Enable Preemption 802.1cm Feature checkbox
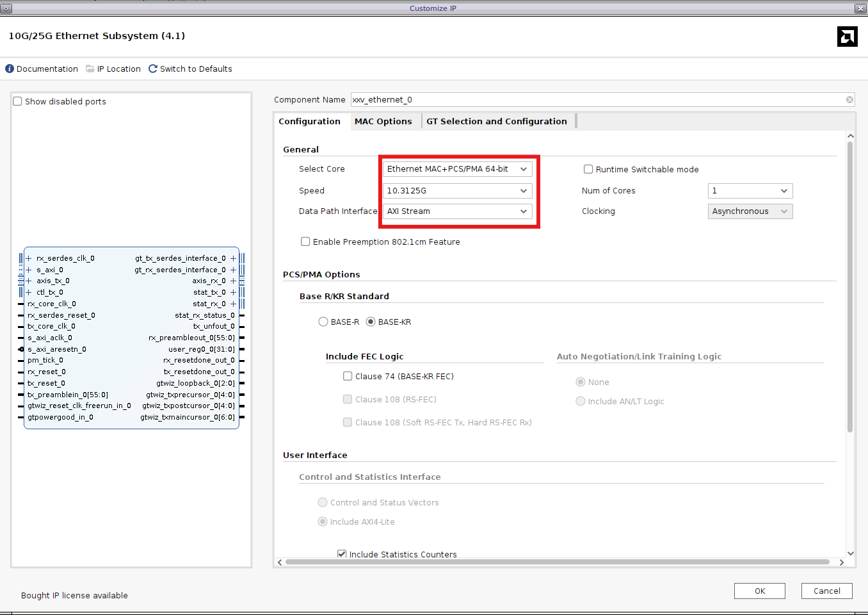 coord(305,242)
